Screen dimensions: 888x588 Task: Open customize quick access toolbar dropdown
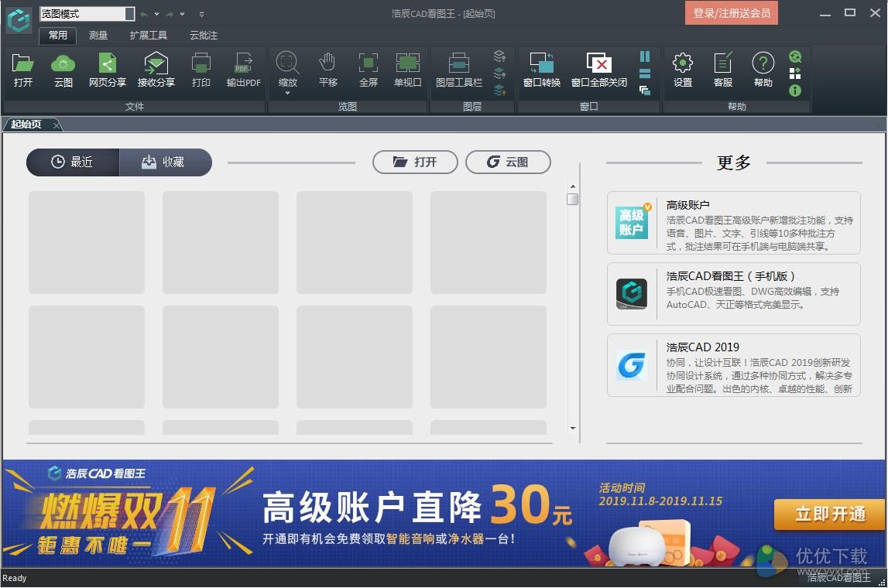(201, 14)
